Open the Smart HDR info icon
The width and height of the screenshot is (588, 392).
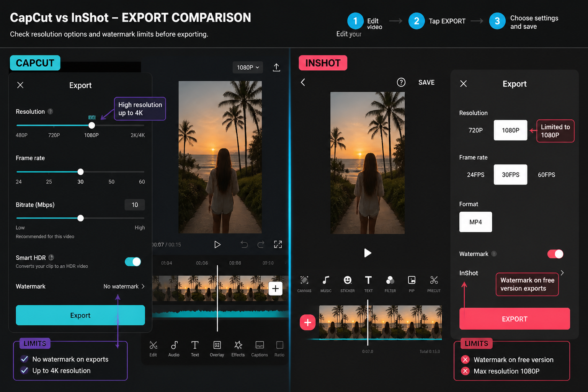[x=51, y=258]
